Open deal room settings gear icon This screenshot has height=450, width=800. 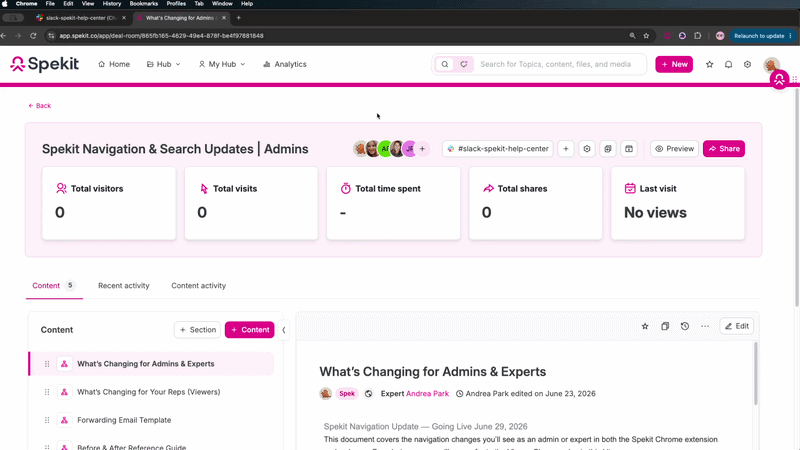[587, 149]
